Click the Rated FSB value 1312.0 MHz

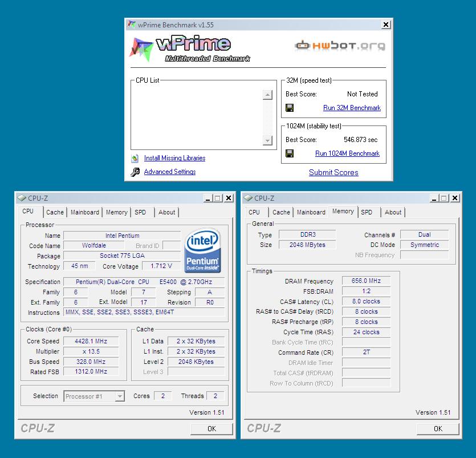coord(91,371)
